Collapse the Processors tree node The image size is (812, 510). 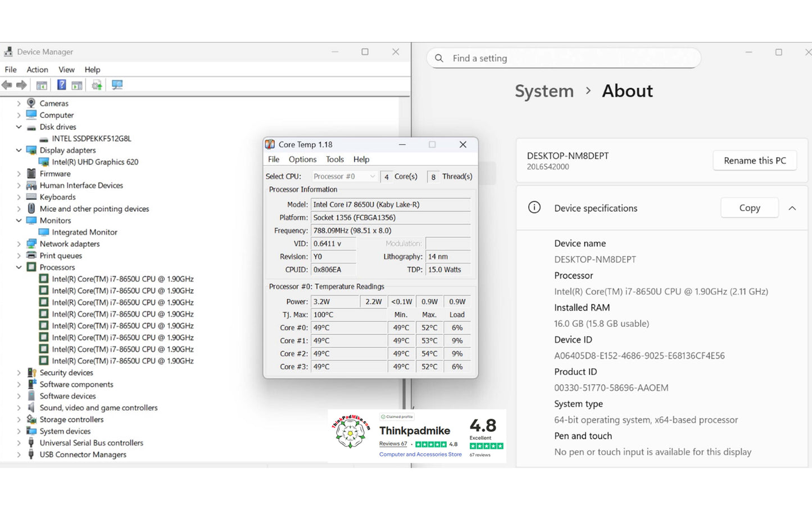pyautogui.click(x=19, y=267)
